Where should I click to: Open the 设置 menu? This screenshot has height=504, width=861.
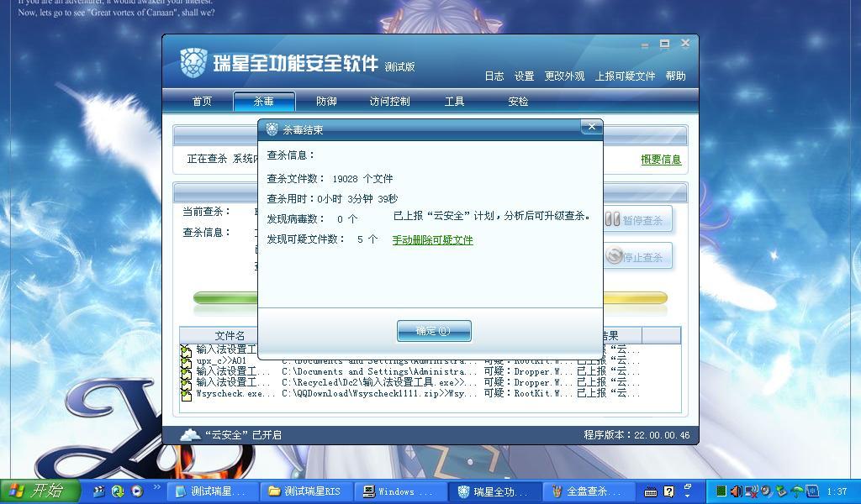525,76
